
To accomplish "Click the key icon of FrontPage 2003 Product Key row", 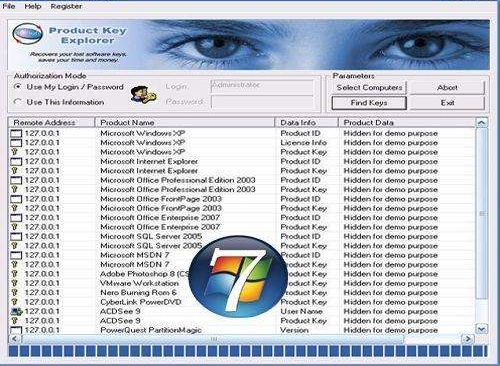I will point(14,208).
